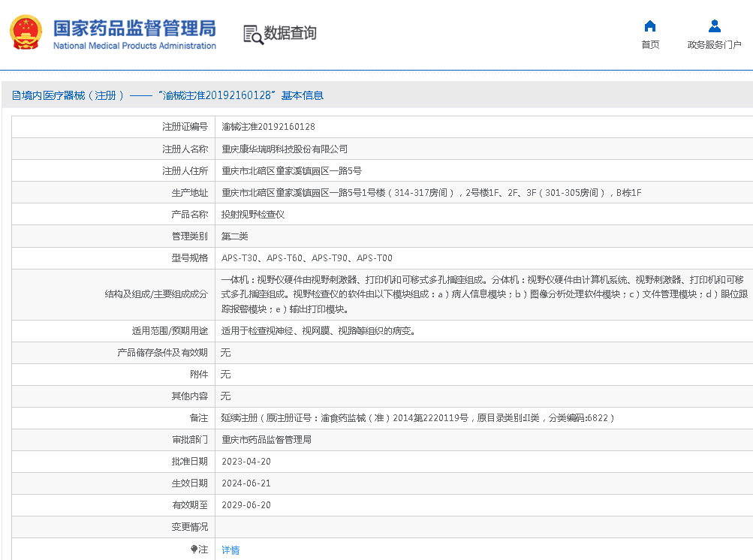This screenshot has width=753, height=560.
Task: Click the 备注 renewal registration note text
Action: pyautogui.click(x=417, y=418)
